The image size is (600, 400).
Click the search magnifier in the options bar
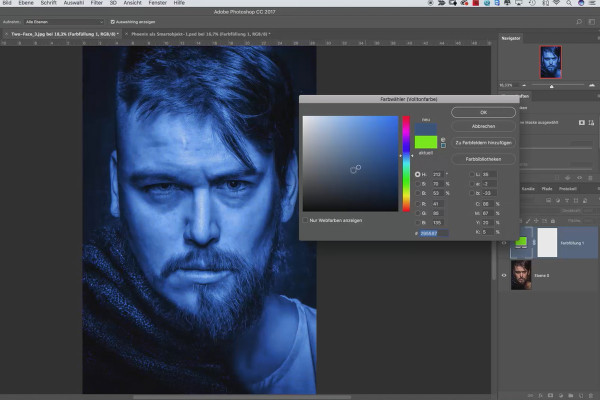(x=579, y=22)
